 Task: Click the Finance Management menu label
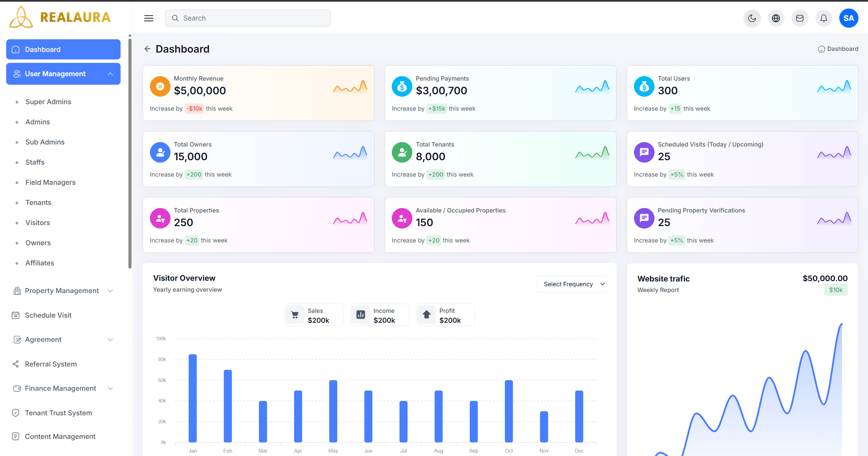[x=60, y=388]
